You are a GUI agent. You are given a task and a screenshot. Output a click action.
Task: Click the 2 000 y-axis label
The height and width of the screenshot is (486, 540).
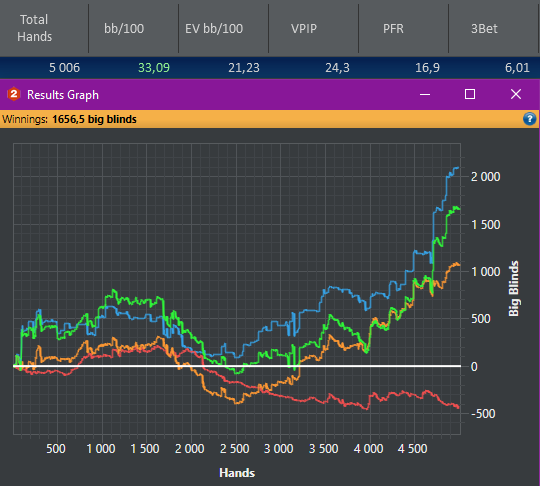point(485,177)
